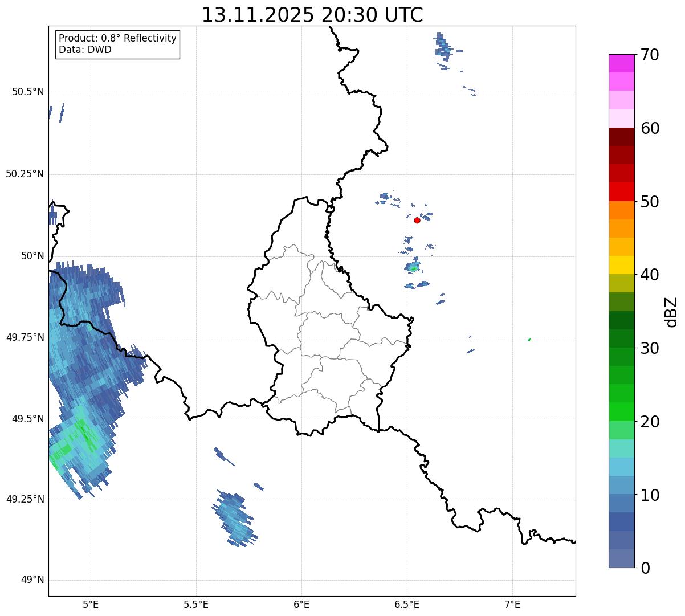Screen dimensions: 685x616
Task: Click the 40 colorbar tick label
Action: click(x=649, y=275)
